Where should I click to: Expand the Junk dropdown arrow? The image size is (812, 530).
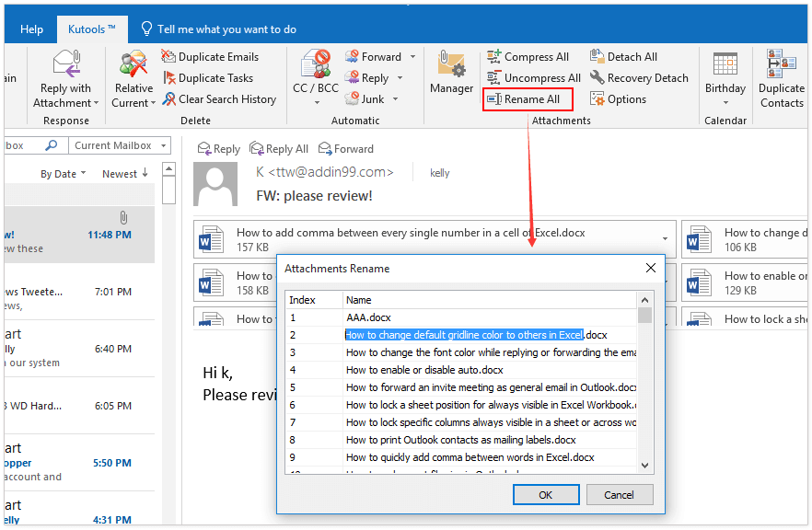(394, 98)
